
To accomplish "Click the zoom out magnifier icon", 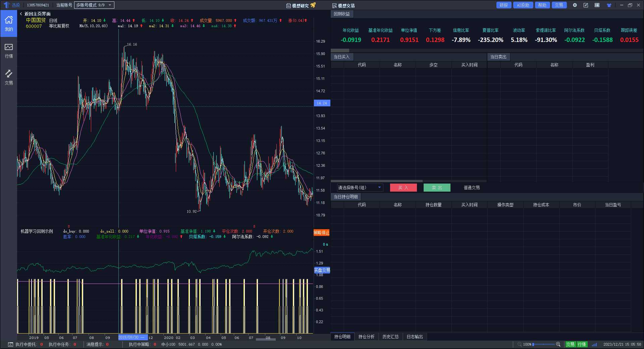I will [520, 344].
